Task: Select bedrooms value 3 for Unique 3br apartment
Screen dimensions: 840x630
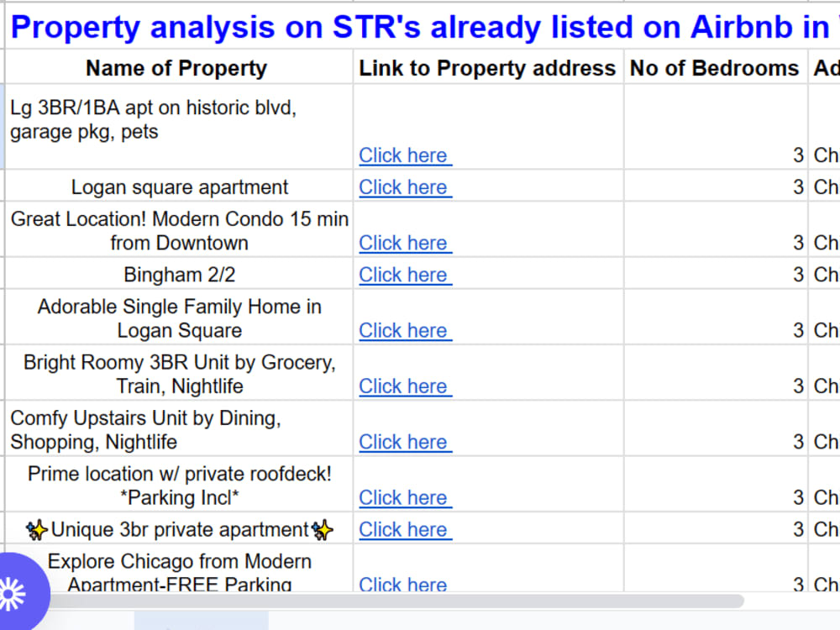Action: pos(715,529)
